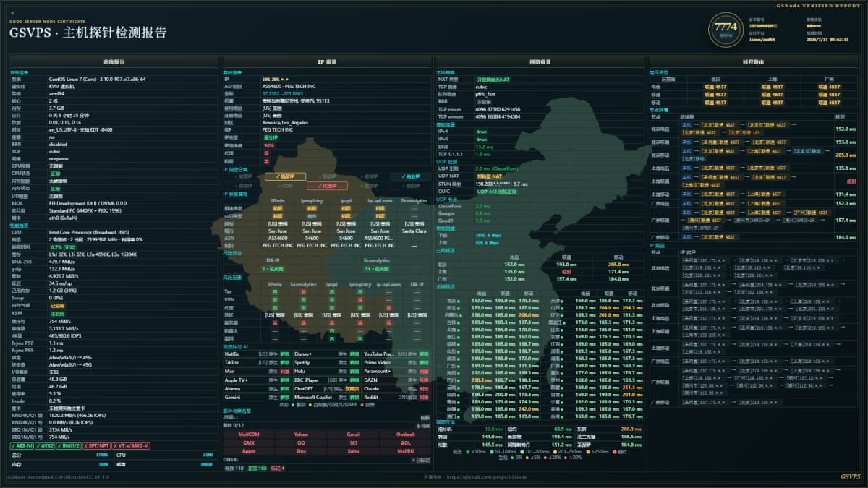
Task: Select the 'America/Los_Angeles' timezone value
Action: pos(286,122)
